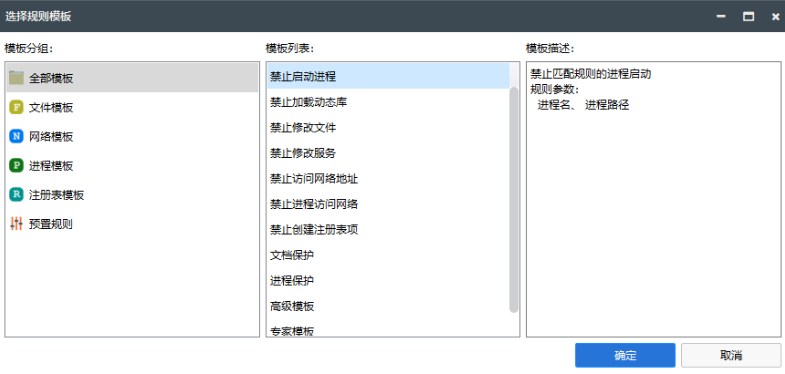Click the yellow F icon for 文件模板

coord(17,107)
